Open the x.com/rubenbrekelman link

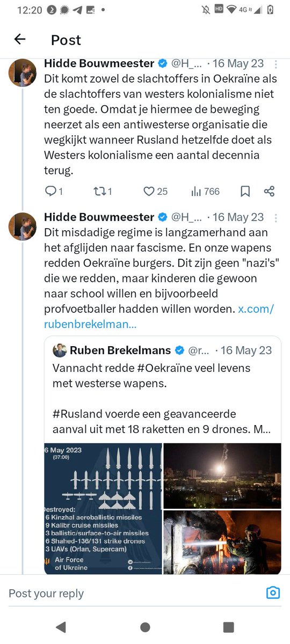159,317
